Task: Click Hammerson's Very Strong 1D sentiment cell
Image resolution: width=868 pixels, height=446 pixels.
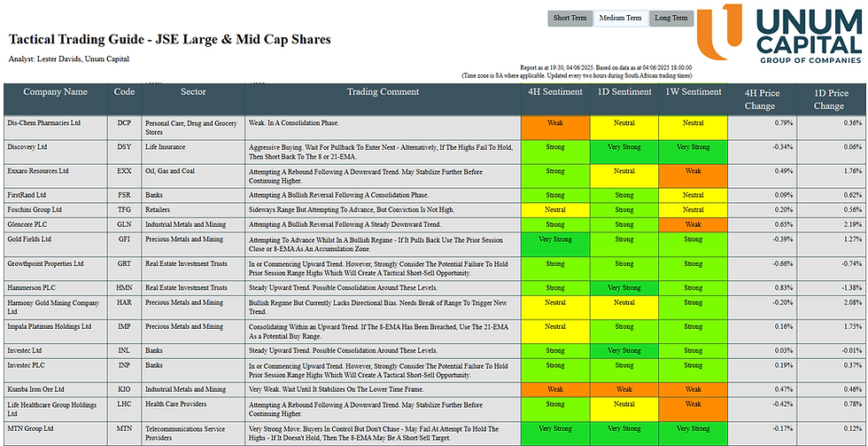Action: tap(624, 288)
